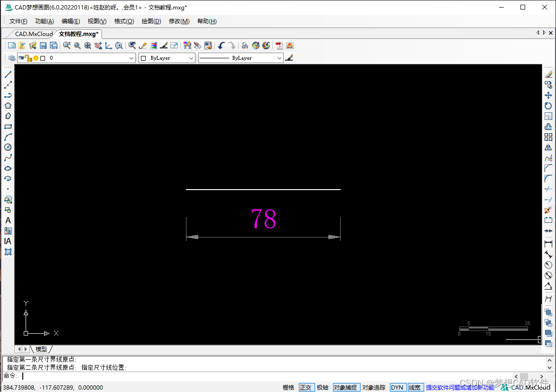Viewport: 556px width, 392px height.
Task: Select the Rectangle drawing tool
Action: 8,127
